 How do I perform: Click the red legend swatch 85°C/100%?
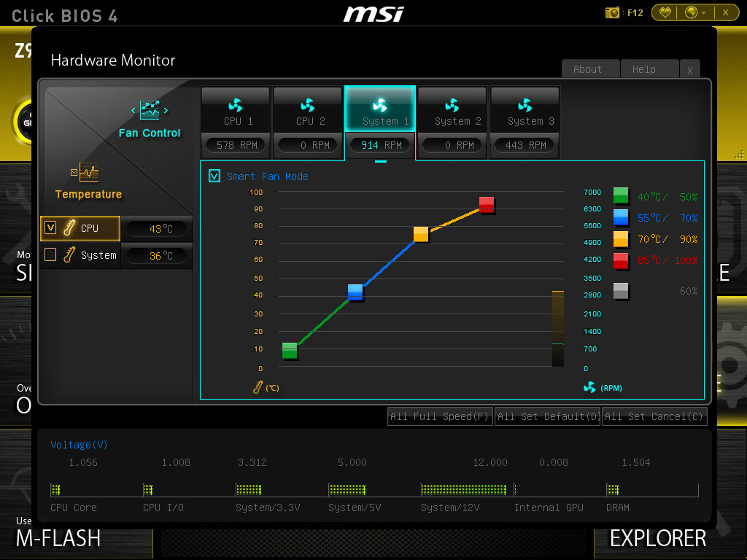click(x=621, y=260)
